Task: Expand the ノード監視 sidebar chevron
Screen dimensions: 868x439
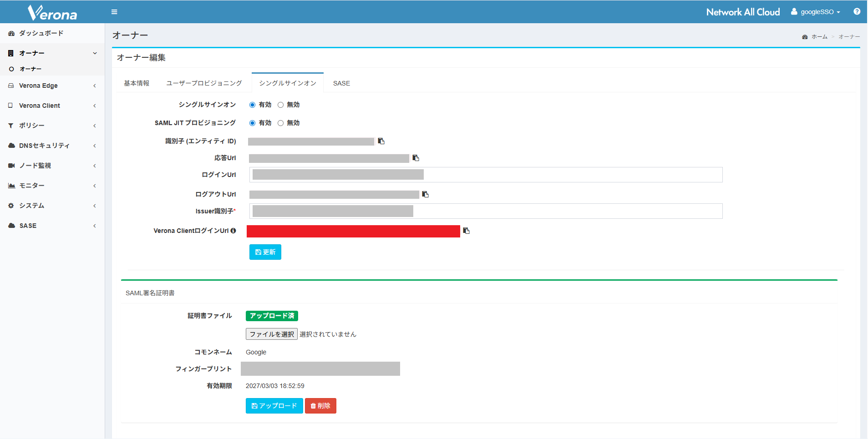Action: tap(95, 166)
